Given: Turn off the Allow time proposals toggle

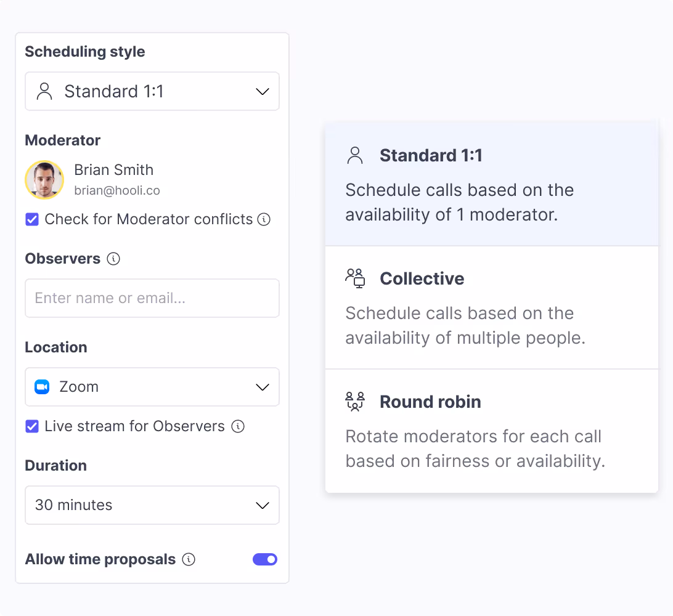Looking at the screenshot, I should [x=265, y=559].
